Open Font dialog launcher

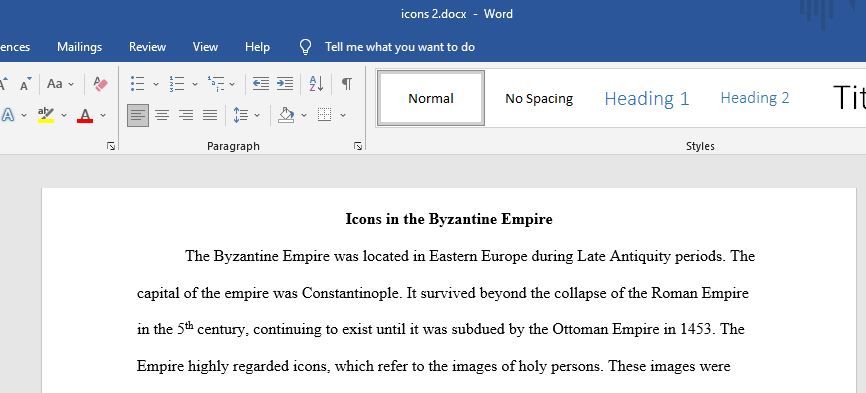coord(111,146)
